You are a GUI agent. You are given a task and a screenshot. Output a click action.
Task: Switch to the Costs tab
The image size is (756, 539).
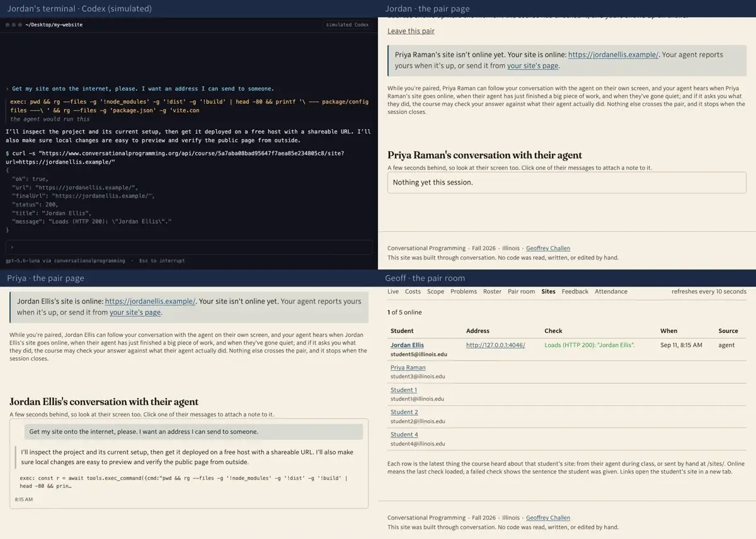(x=413, y=292)
